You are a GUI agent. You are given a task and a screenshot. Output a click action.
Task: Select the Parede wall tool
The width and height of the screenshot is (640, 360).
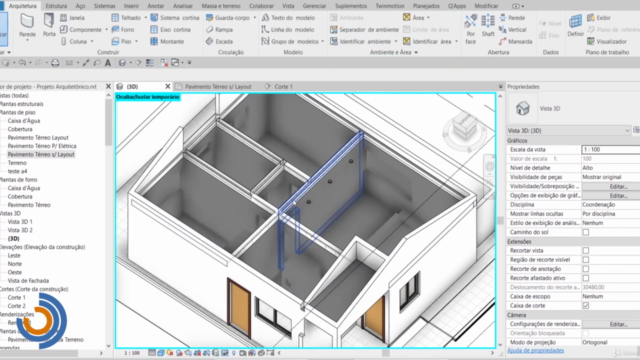(27, 25)
